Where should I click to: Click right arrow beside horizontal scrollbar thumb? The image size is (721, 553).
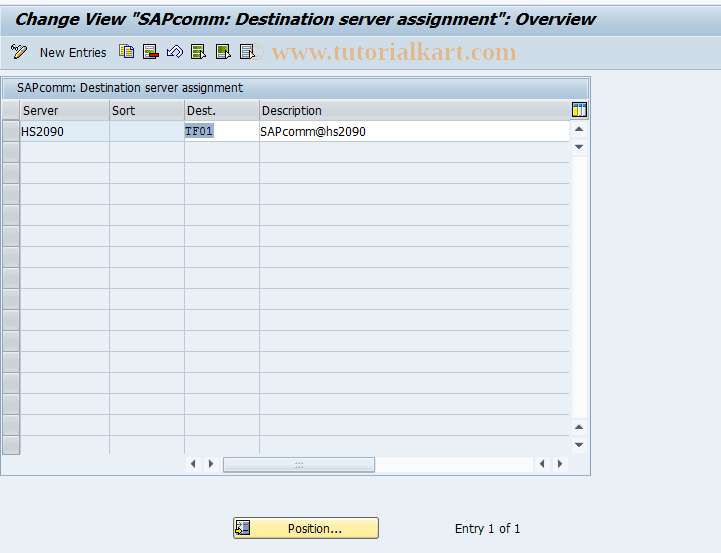pyautogui.click(x=211, y=464)
